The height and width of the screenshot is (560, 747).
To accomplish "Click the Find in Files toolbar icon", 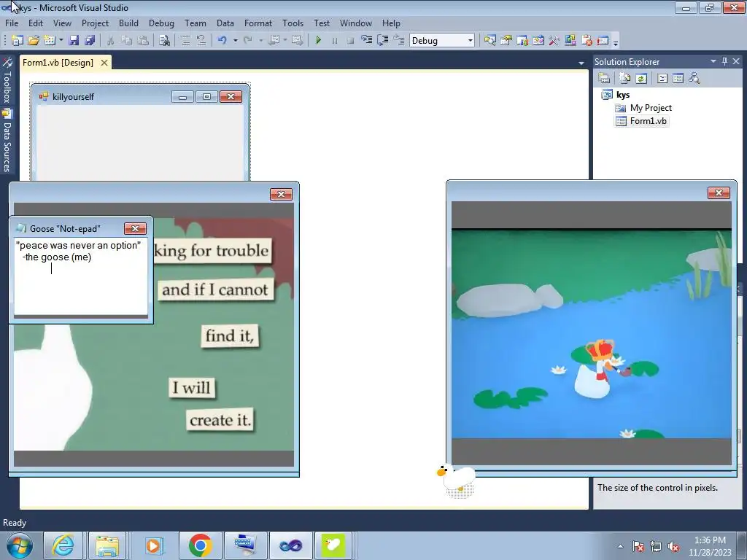I will pyautogui.click(x=164, y=41).
